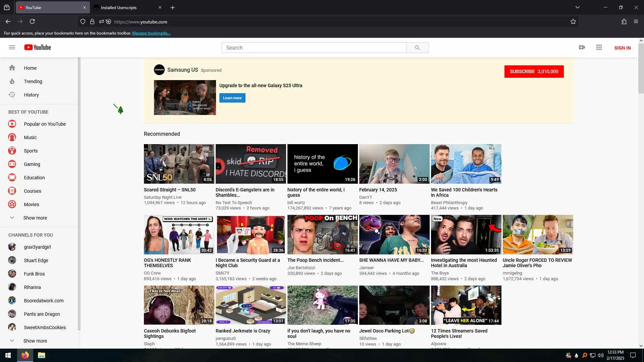
Task: Click into the YouTube search field
Action: tap(314, 48)
